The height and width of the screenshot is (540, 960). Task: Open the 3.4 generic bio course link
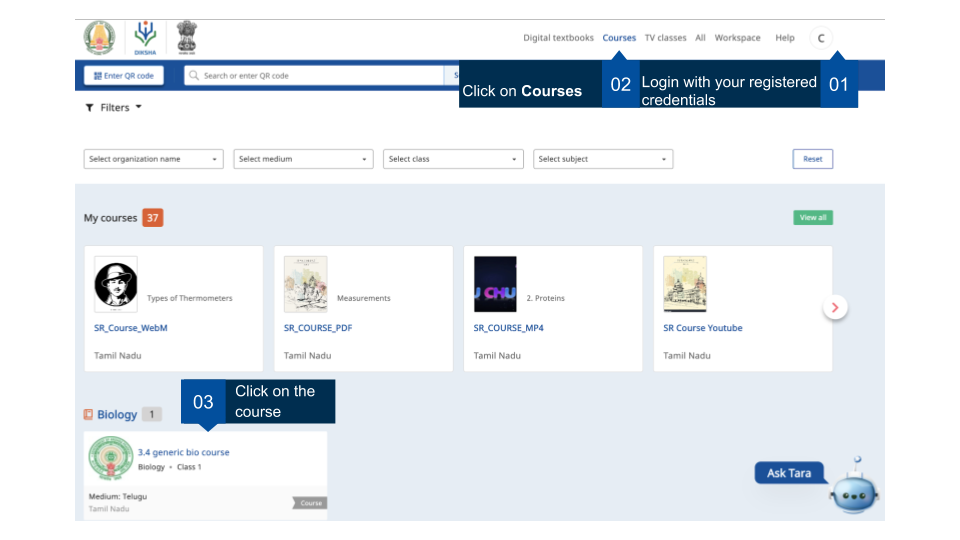tap(183, 452)
